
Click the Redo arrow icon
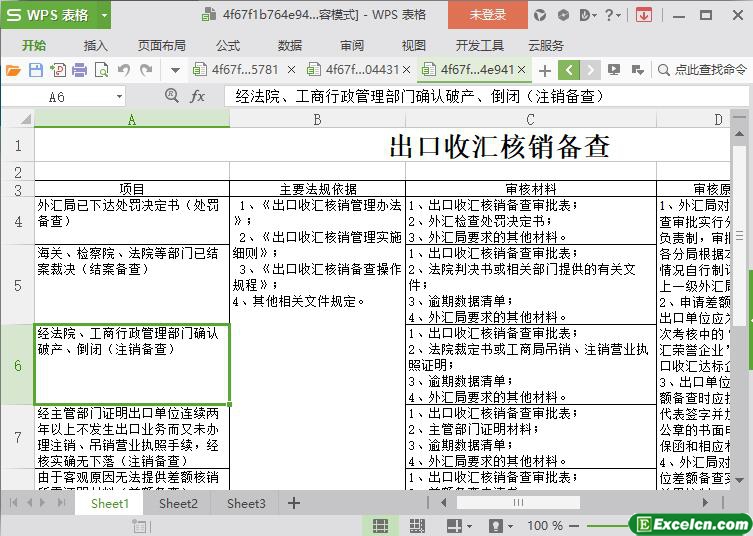146,70
